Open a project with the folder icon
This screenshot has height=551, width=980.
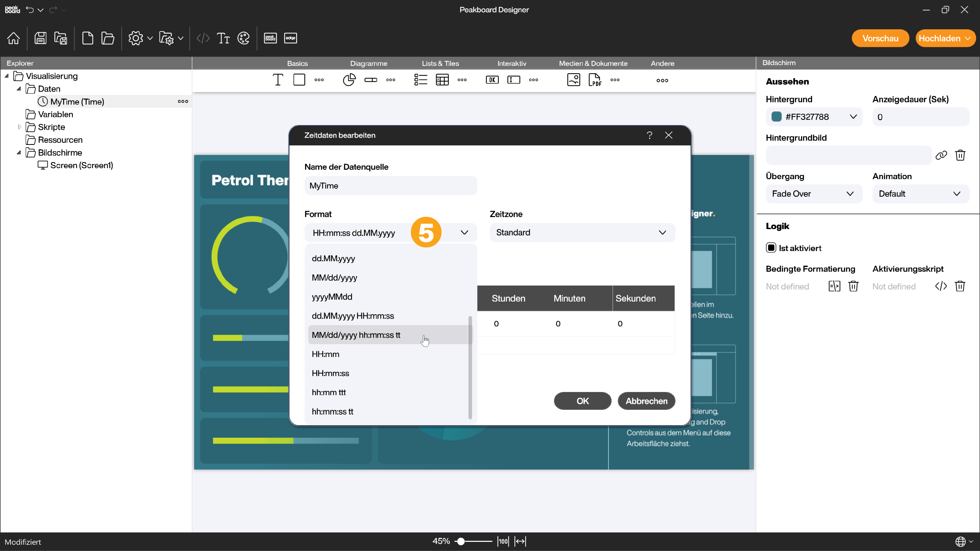108,39
